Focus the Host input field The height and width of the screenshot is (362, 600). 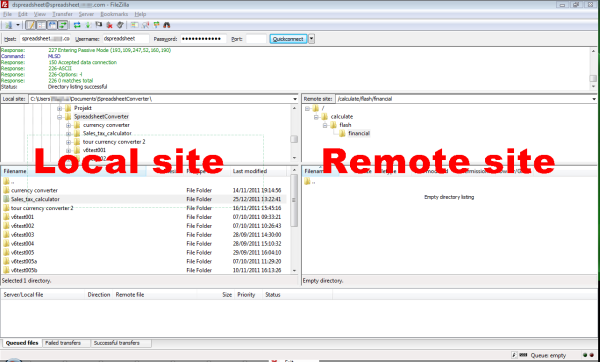[x=45, y=39]
